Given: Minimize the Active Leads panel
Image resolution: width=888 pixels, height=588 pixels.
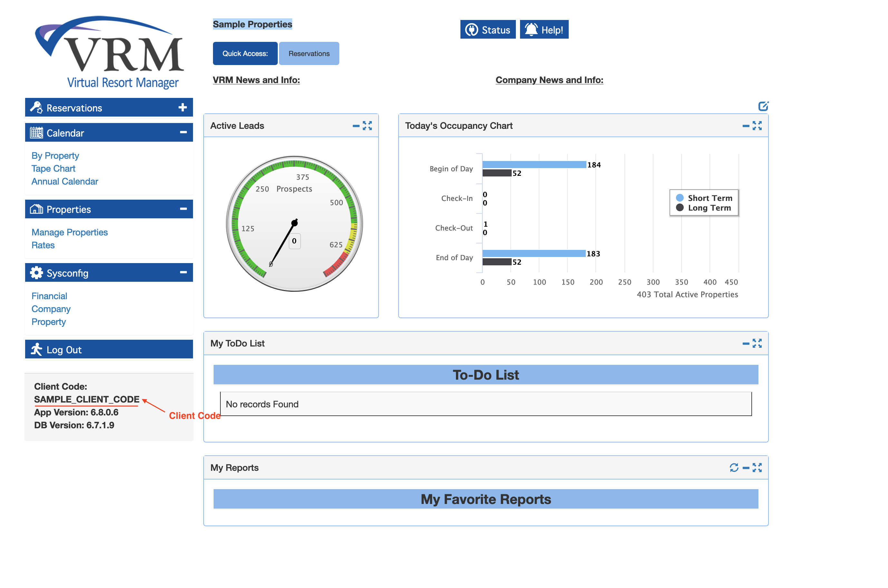Looking at the screenshot, I should (x=356, y=126).
